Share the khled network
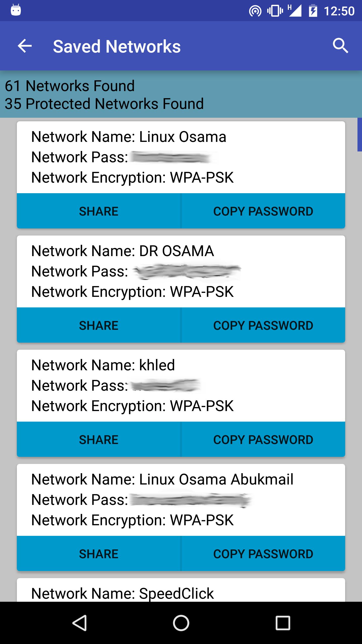Viewport: 362px width, 644px height. click(x=99, y=439)
